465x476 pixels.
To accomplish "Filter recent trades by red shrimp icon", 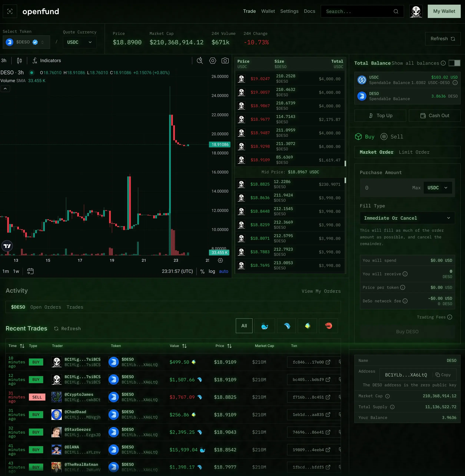I will [328, 326].
